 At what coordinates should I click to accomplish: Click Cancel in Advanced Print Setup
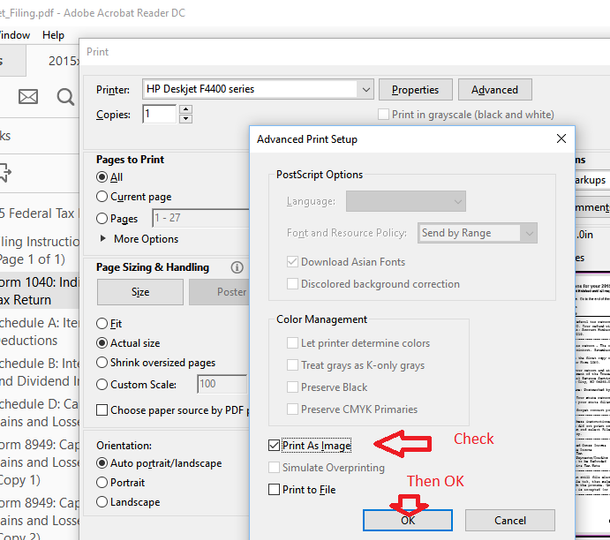pyautogui.click(x=510, y=520)
